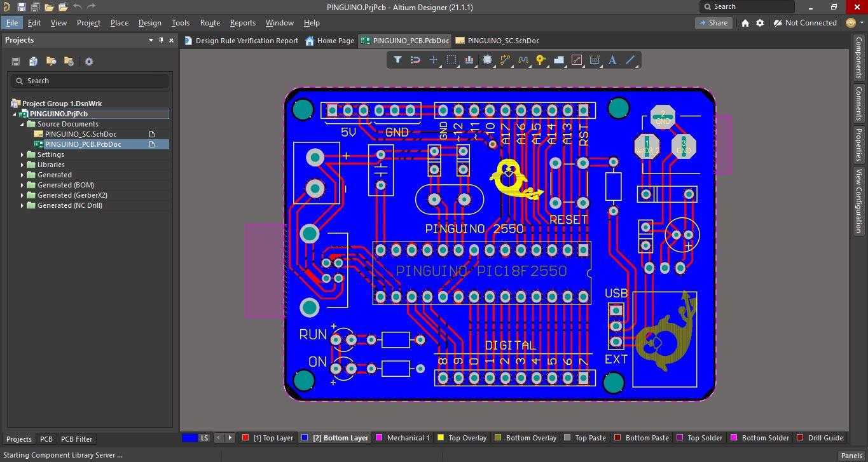
Task: Open the snapping magnet tool
Action: point(415,60)
